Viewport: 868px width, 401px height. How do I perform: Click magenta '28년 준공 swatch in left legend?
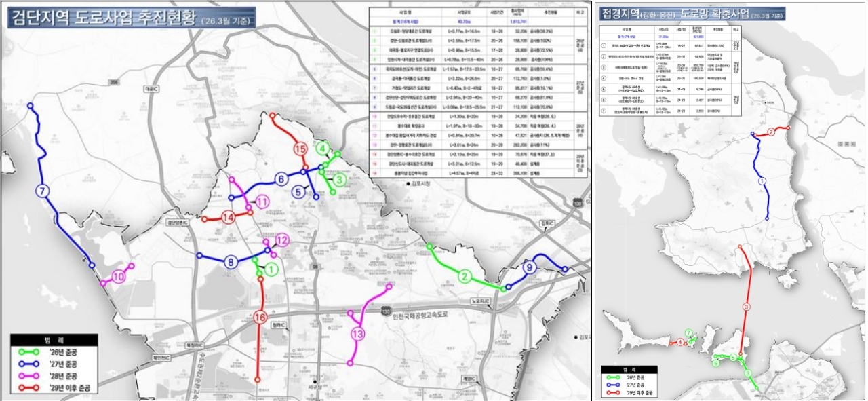point(30,376)
